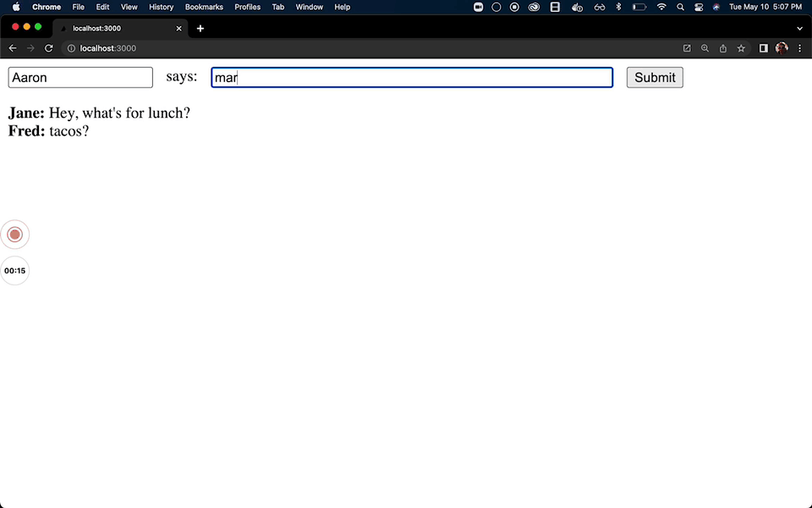Reload the localhost page

[49, 48]
